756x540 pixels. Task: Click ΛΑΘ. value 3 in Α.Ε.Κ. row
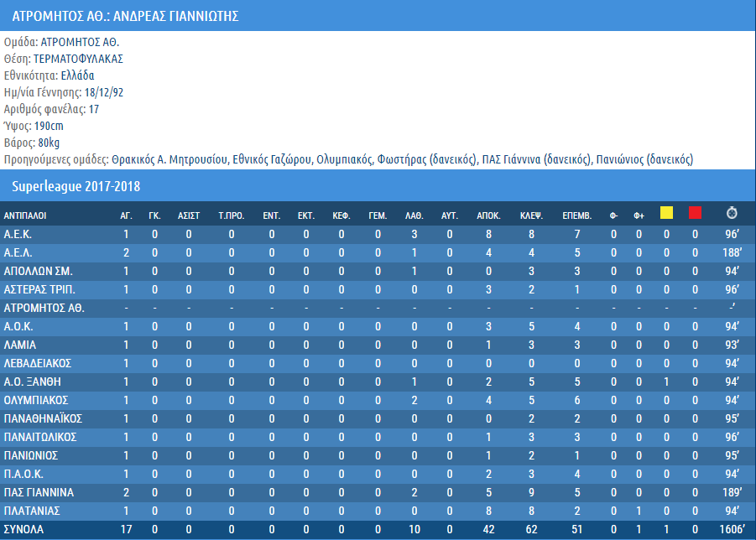point(414,235)
